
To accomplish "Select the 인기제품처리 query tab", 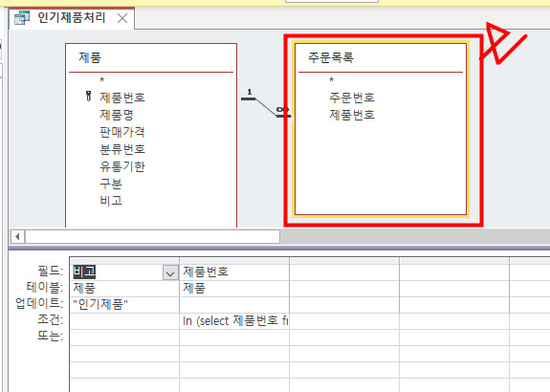I will (x=72, y=18).
